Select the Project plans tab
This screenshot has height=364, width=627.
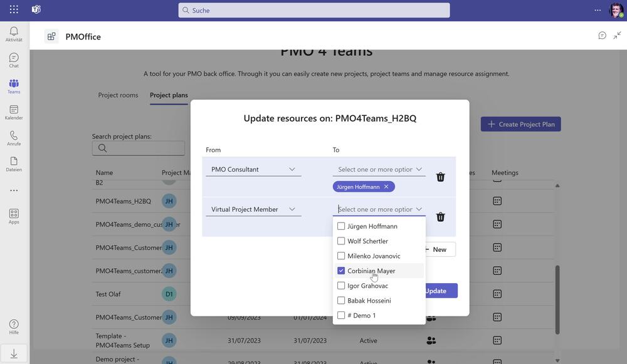[169, 95]
